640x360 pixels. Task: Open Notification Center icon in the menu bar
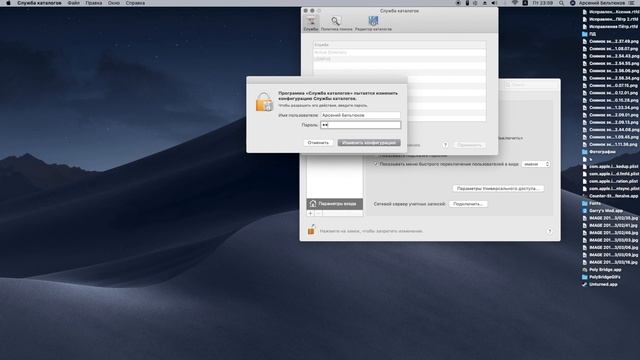tap(631, 3)
